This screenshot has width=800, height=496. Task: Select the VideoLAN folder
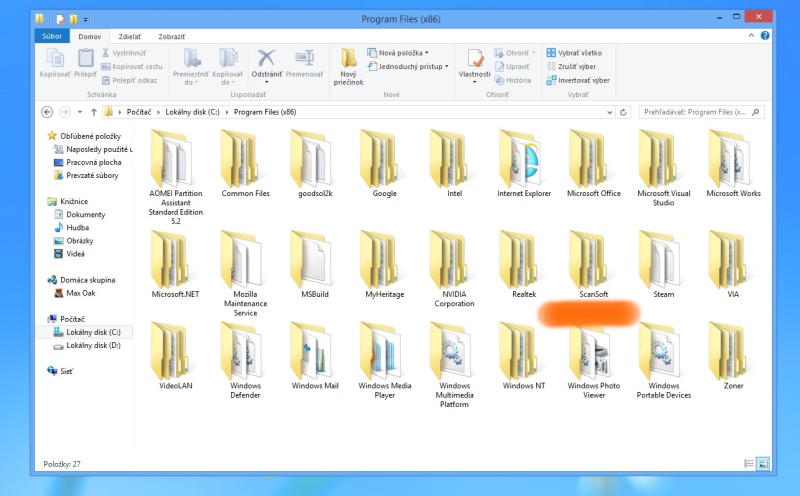[x=176, y=356]
